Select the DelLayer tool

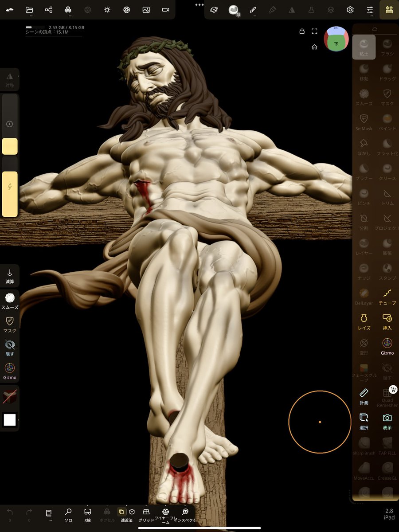click(364, 296)
